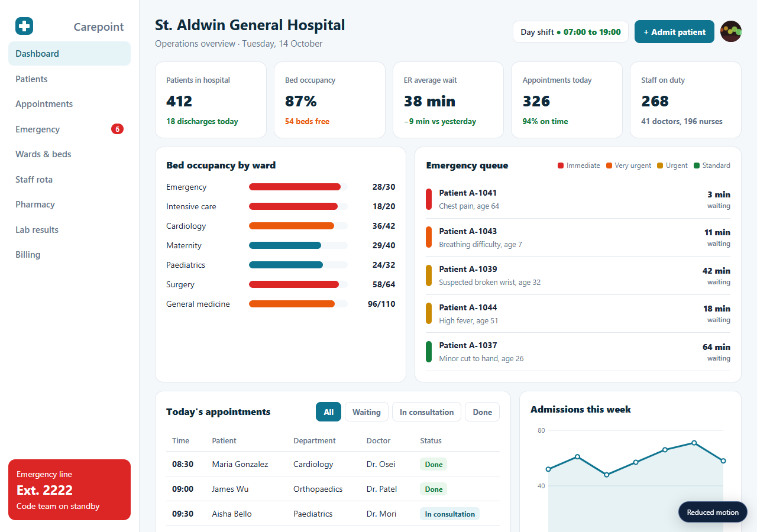Click the Very urgent legend item

pos(629,166)
